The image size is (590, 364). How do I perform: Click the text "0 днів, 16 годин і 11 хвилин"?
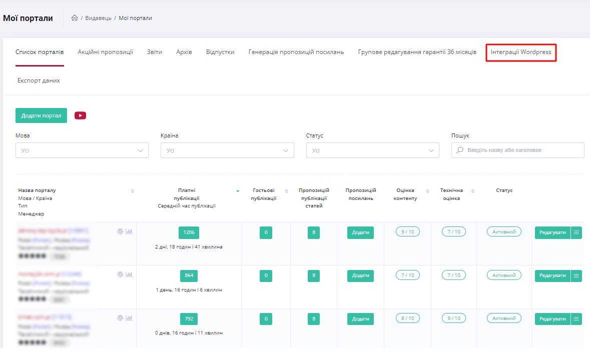pyautogui.click(x=189, y=333)
